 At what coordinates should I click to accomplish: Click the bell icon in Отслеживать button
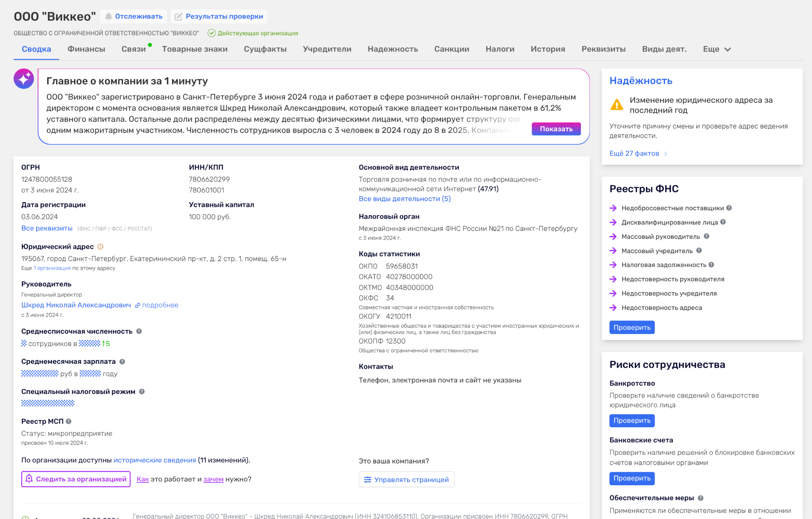click(108, 16)
